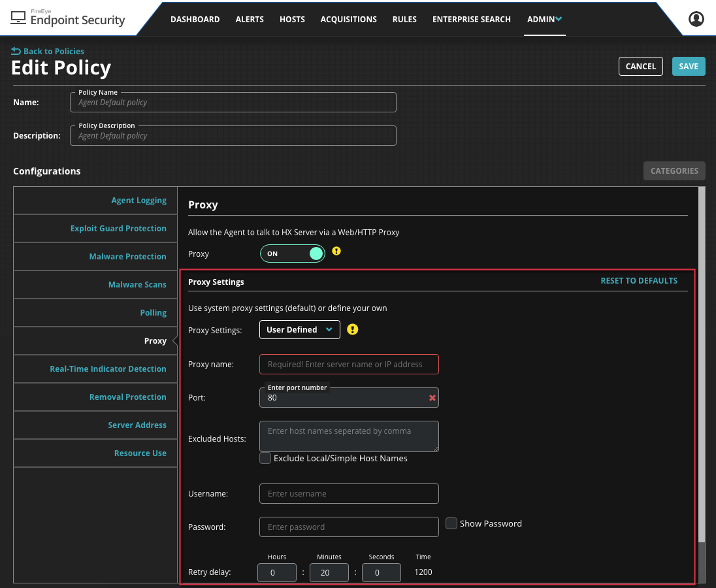This screenshot has height=588, width=716.
Task: Click the 1200 retry delay time value
Action: pos(423,572)
